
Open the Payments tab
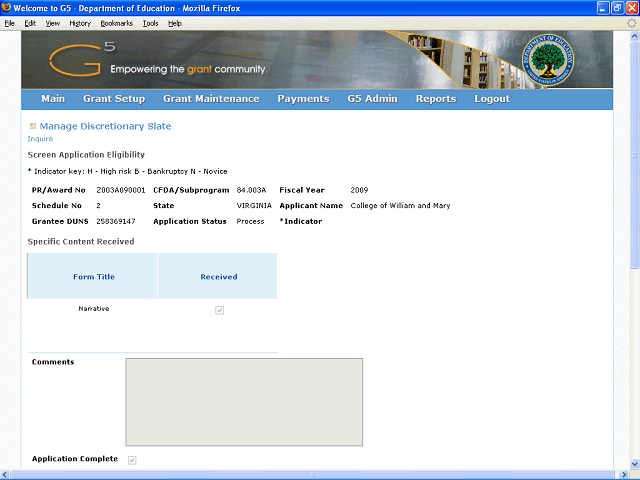303,99
